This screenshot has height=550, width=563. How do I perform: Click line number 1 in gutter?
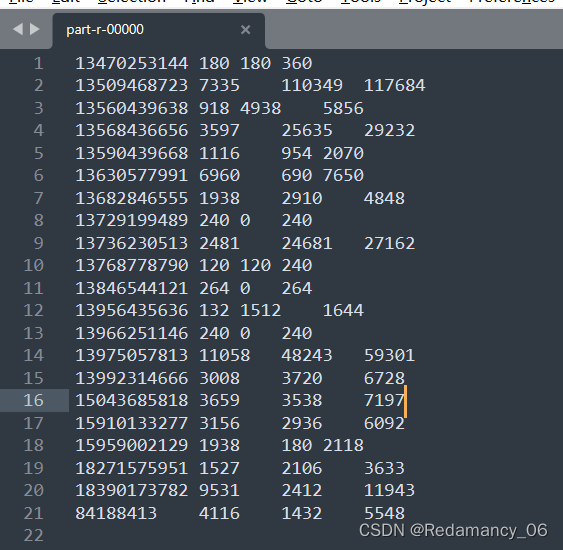click(x=39, y=64)
